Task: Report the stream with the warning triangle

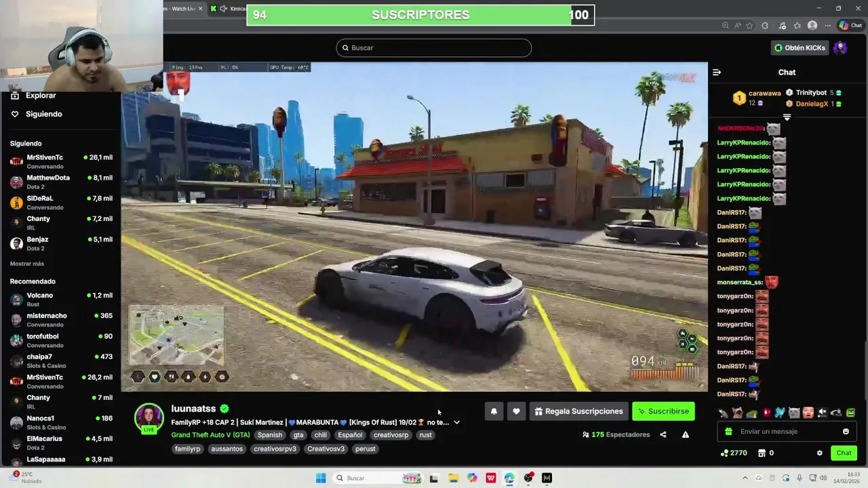Action: [x=686, y=434]
